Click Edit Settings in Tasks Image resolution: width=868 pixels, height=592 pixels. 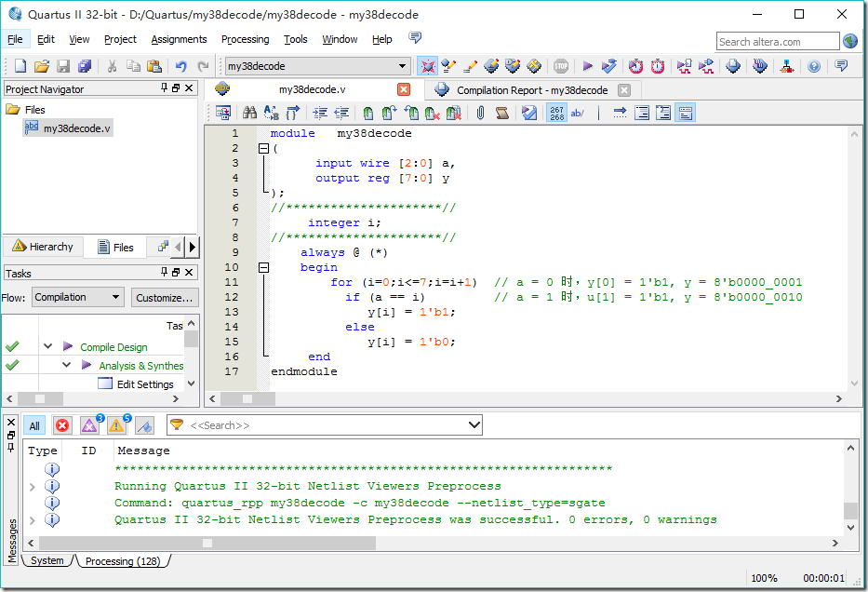click(x=145, y=384)
